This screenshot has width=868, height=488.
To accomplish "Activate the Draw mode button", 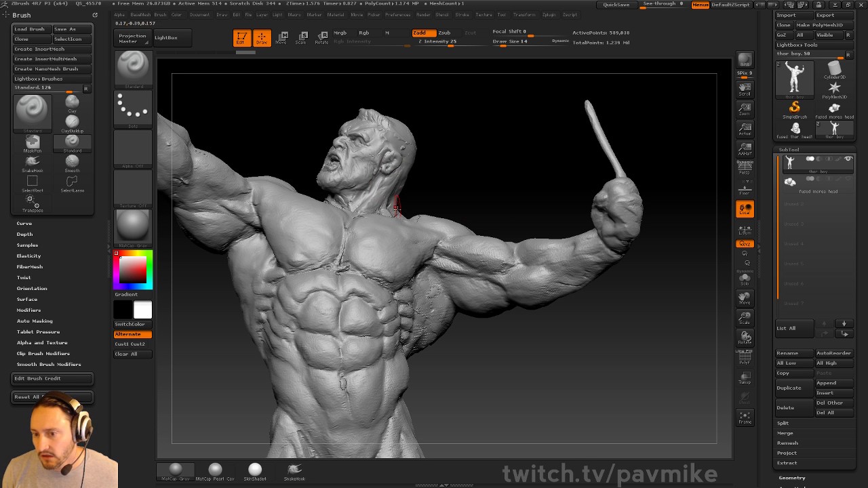I will point(262,38).
